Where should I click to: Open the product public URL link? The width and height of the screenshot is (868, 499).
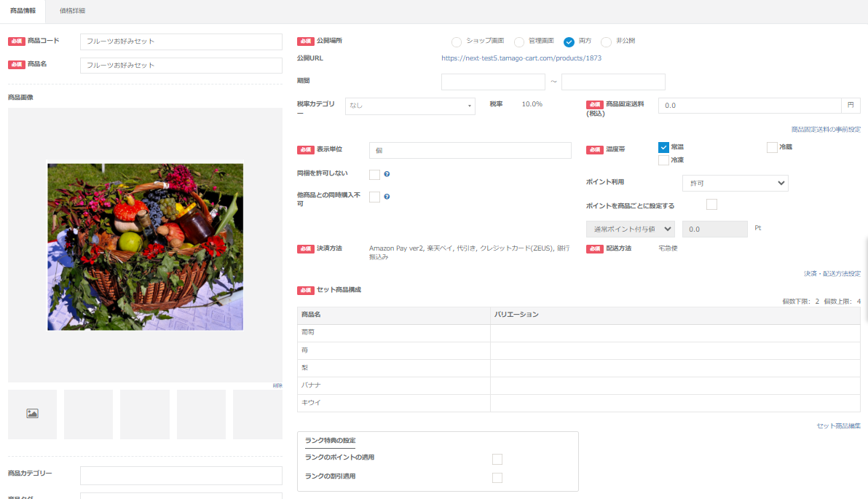521,58
